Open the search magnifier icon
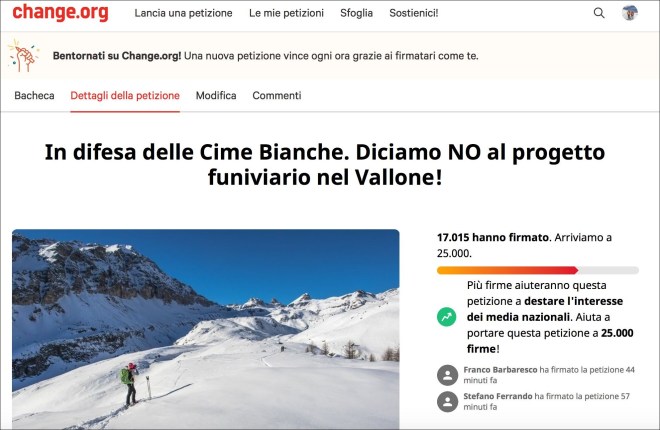Viewport: 660px width, 430px height. pos(599,13)
